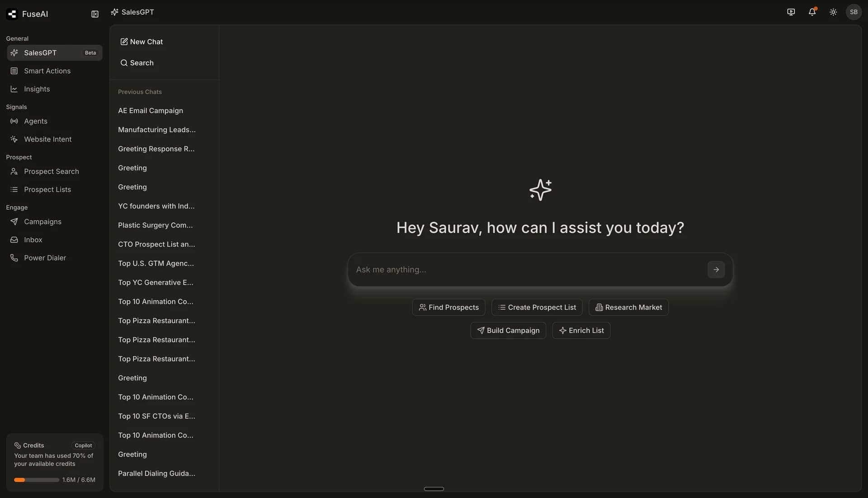Click the notifications bell
This screenshot has height=498, width=868.
click(812, 12)
